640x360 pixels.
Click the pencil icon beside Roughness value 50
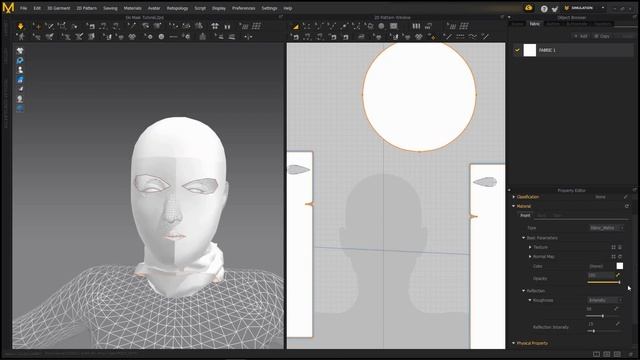(616, 309)
